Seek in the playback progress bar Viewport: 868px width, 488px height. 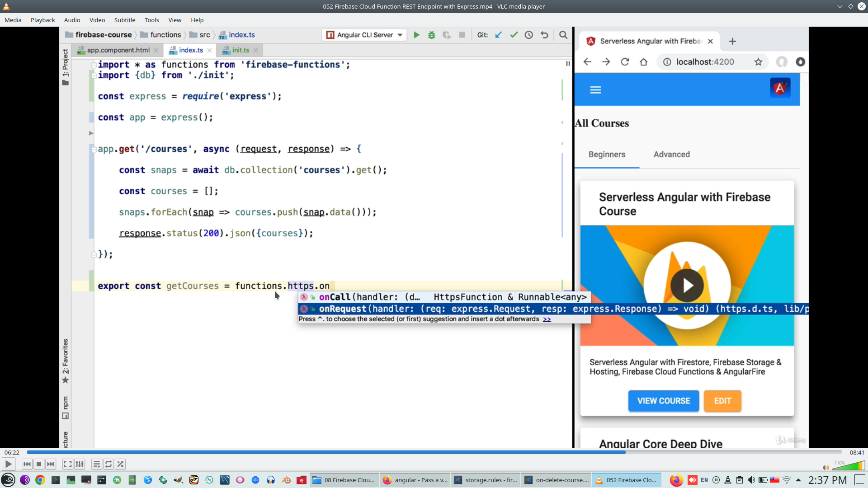click(x=434, y=452)
